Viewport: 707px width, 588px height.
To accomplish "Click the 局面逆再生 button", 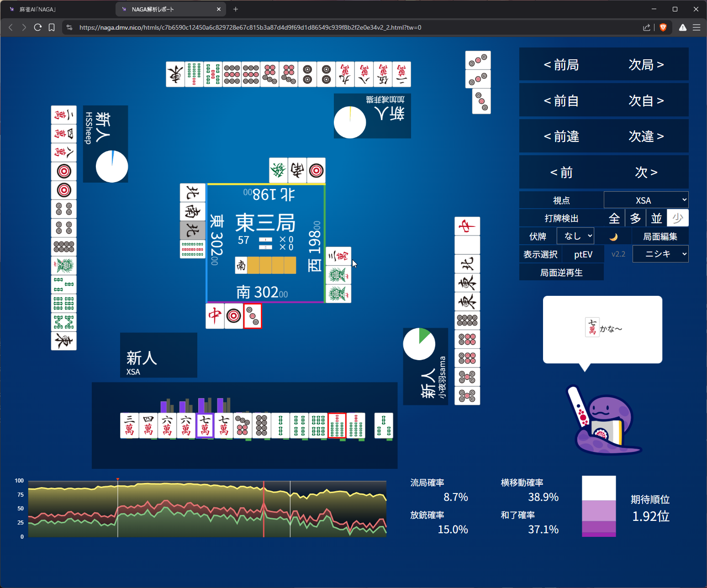I will [x=561, y=273].
